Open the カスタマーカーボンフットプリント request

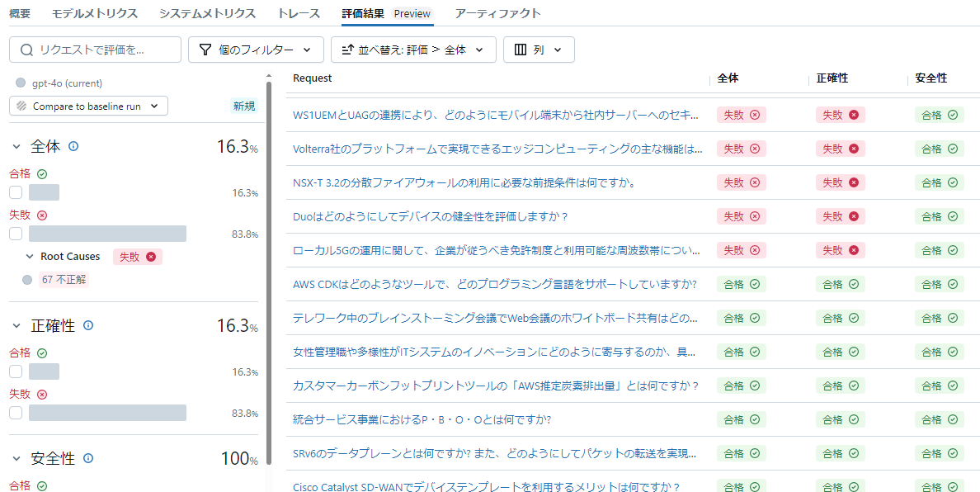click(496, 386)
